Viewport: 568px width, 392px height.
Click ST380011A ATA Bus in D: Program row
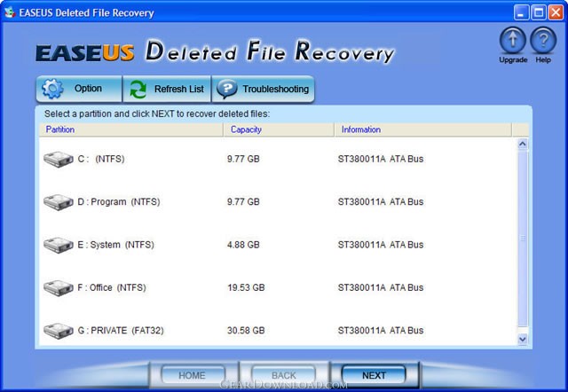[381, 201]
